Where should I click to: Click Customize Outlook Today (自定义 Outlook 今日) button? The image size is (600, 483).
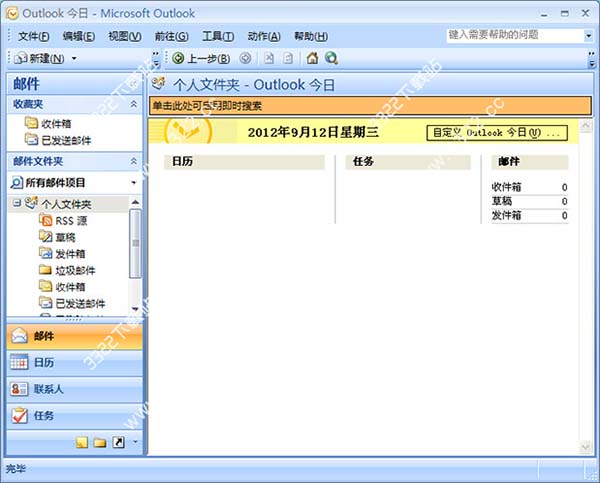click(x=497, y=133)
